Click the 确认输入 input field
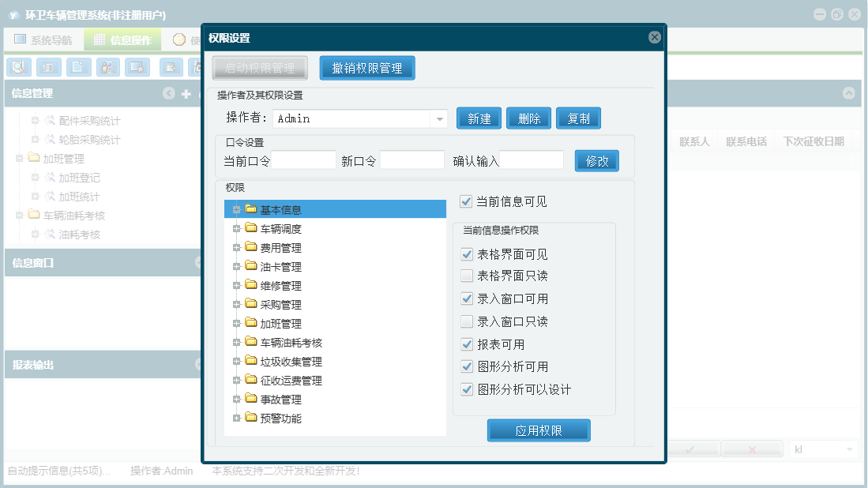 click(x=532, y=160)
